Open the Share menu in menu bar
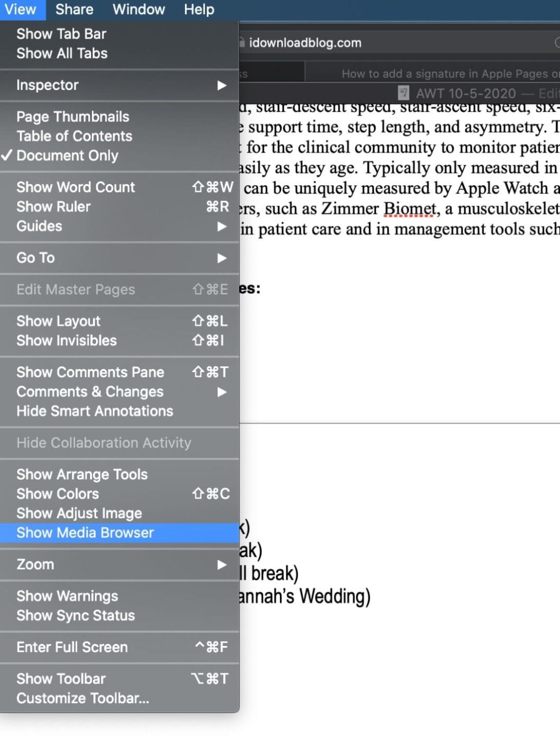560x740 pixels. pyautogui.click(x=74, y=10)
